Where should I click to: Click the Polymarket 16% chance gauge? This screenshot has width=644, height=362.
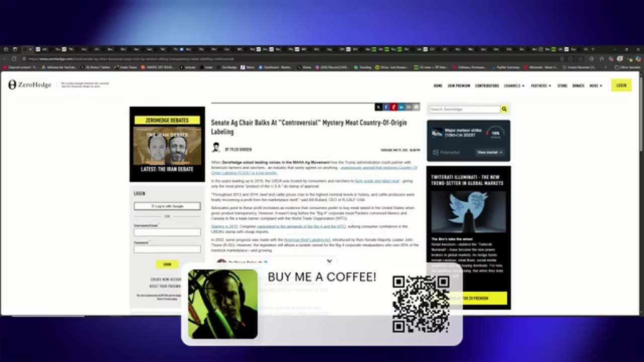[x=496, y=133]
